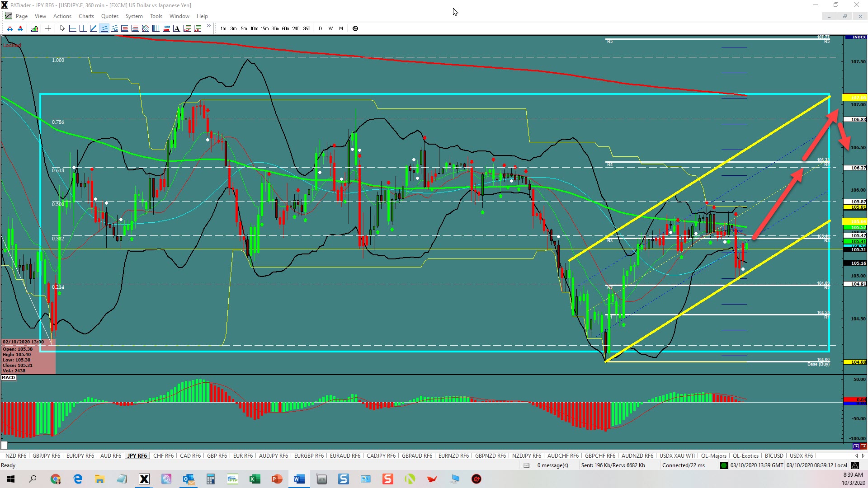Open the Tools menu
868x488 pixels.
[156, 16]
